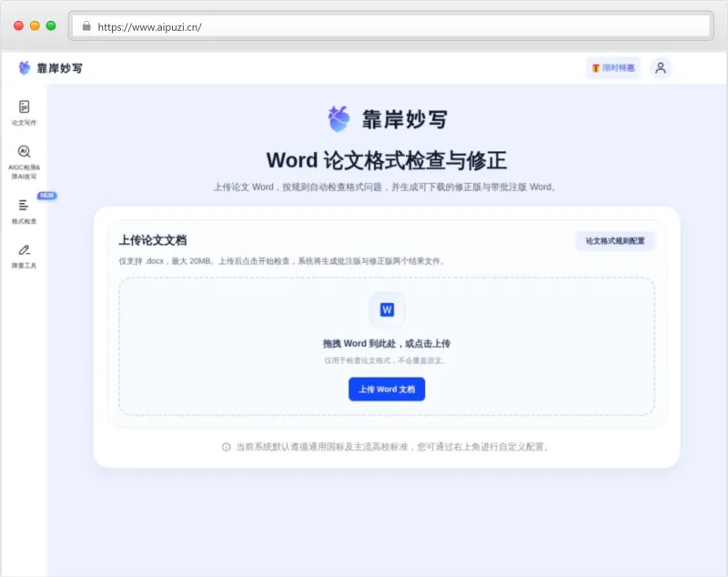Open the 论文写作 sidebar icon
The width and height of the screenshot is (728, 577).
tap(25, 107)
